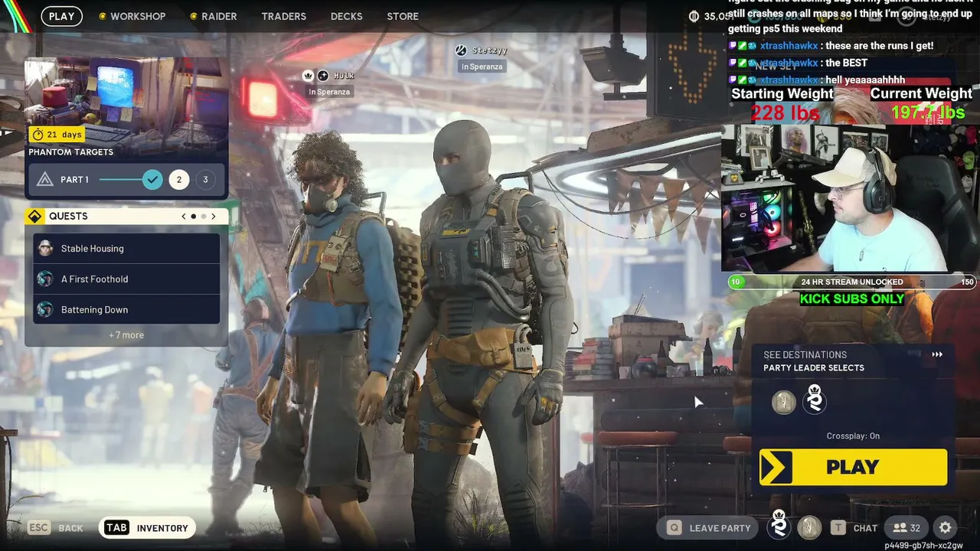Click the coin-style avatar in the destination panel
Image resolution: width=980 pixels, height=551 pixels.
[x=783, y=403]
